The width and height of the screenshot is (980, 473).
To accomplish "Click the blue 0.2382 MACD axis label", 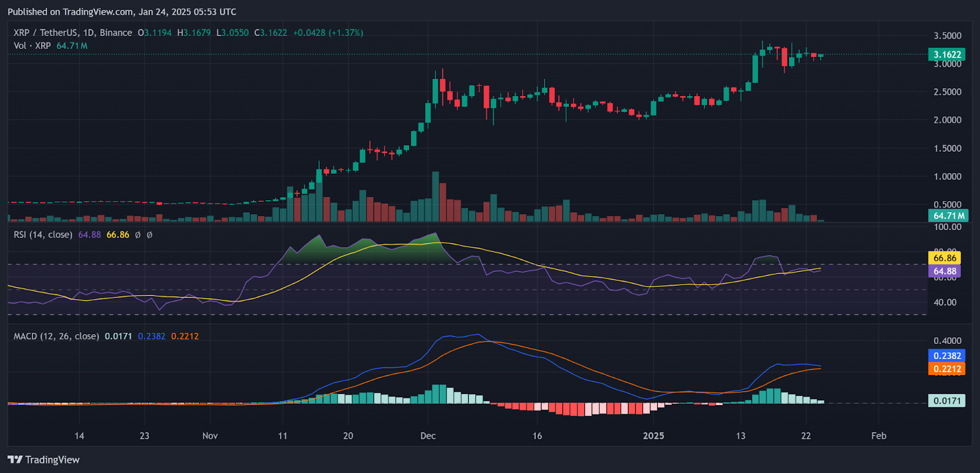I will click(947, 356).
